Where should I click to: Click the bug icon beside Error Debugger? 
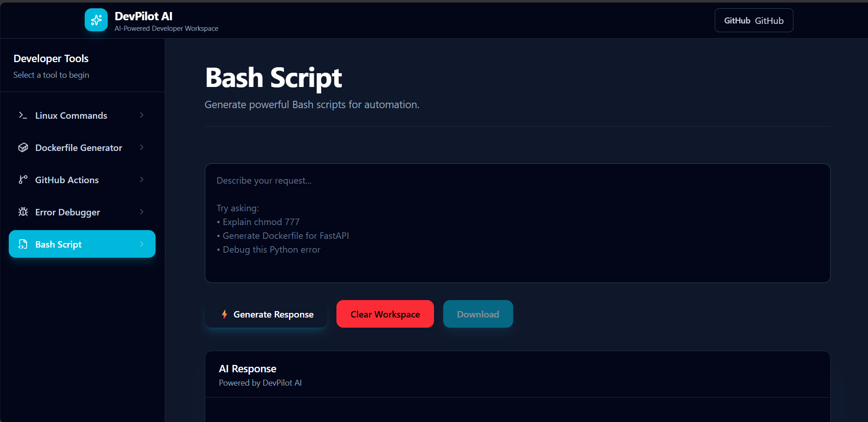(x=23, y=212)
